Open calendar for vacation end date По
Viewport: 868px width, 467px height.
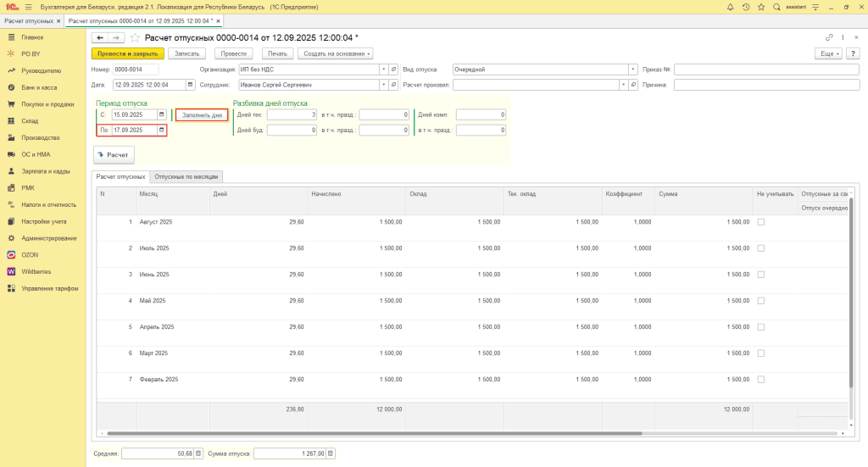[x=162, y=130]
